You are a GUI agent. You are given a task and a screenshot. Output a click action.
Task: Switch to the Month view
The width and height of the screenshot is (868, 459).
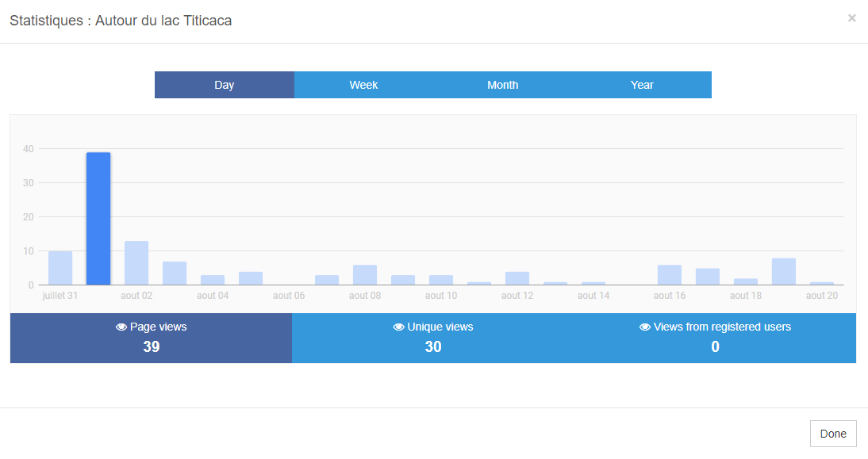coord(503,85)
